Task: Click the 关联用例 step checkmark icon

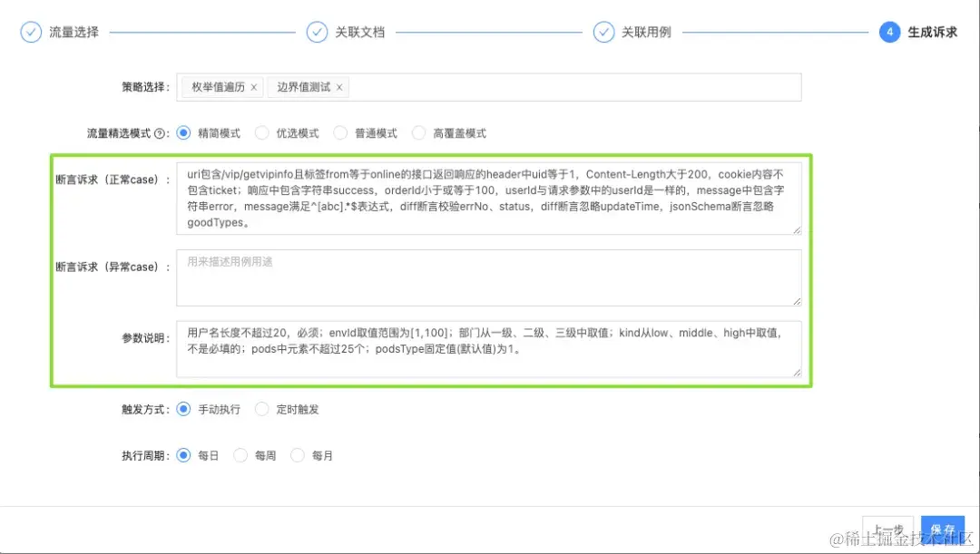Action: tap(603, 32)
